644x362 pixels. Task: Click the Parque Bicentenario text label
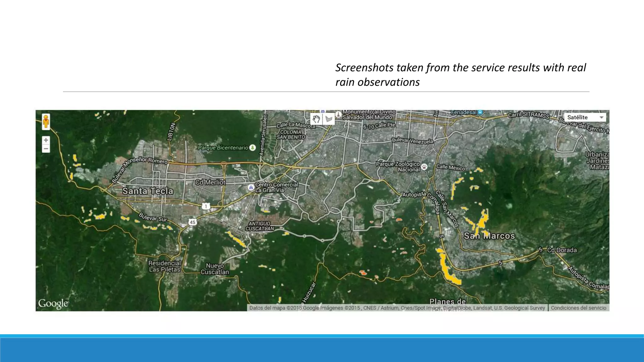point(223,148)
